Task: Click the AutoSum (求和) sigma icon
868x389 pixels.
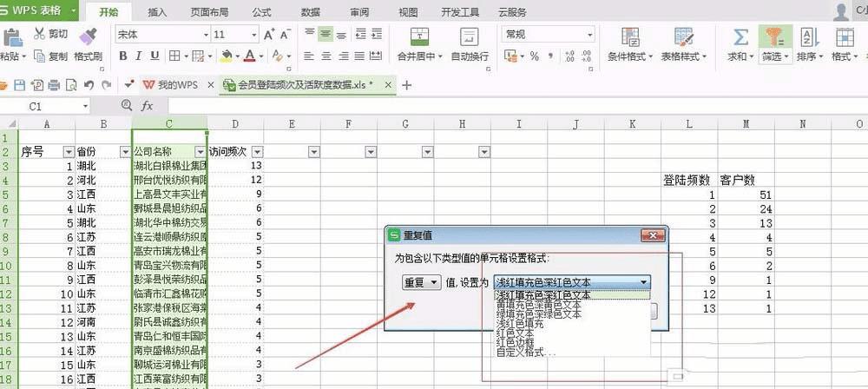Action: point(740,37)
